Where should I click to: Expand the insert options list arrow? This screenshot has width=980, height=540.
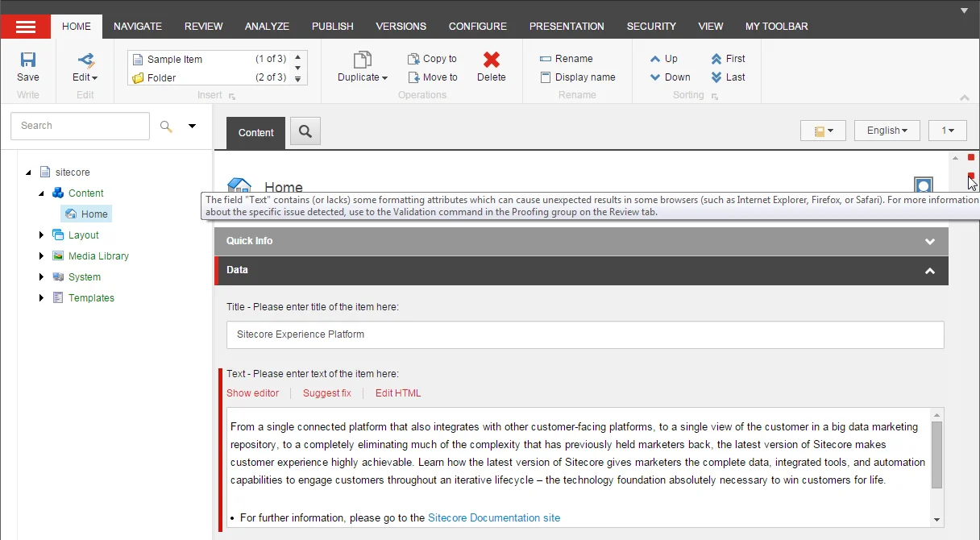coord(297,79)
